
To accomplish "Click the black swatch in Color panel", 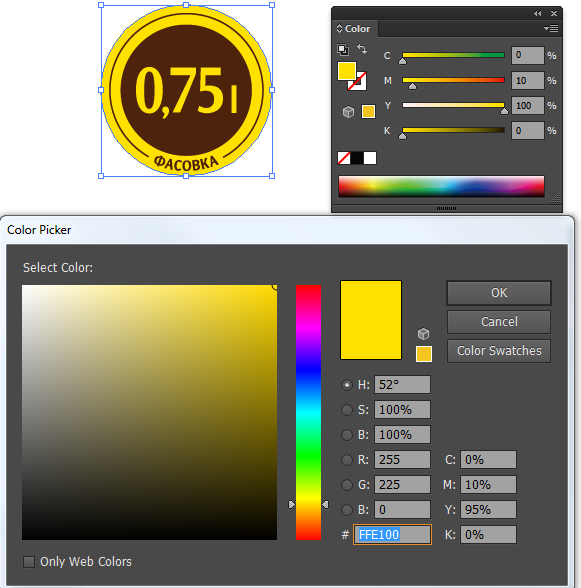I will [357, 158].
